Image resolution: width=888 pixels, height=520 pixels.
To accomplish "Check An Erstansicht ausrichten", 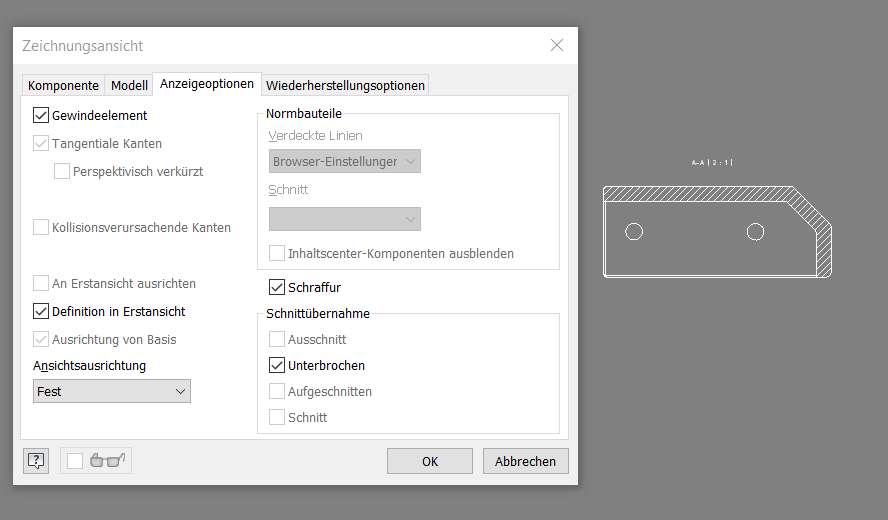I will [x=41, y=283].
